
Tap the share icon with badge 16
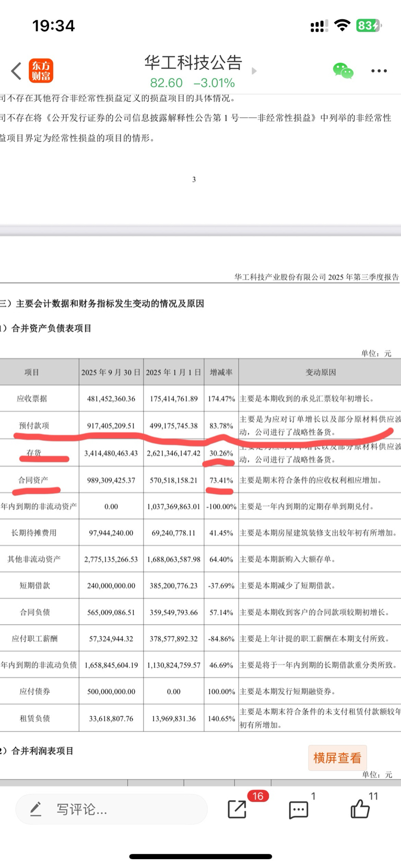point(237,809)
